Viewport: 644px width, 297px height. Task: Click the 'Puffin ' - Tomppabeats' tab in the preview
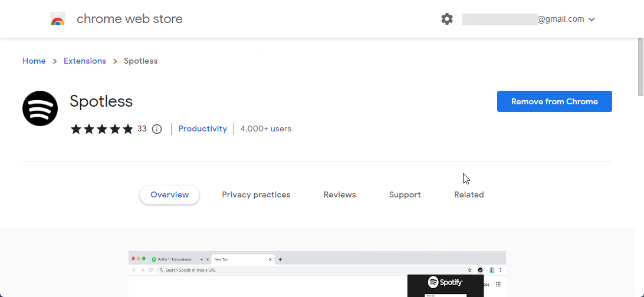click(x=179, y=259)
